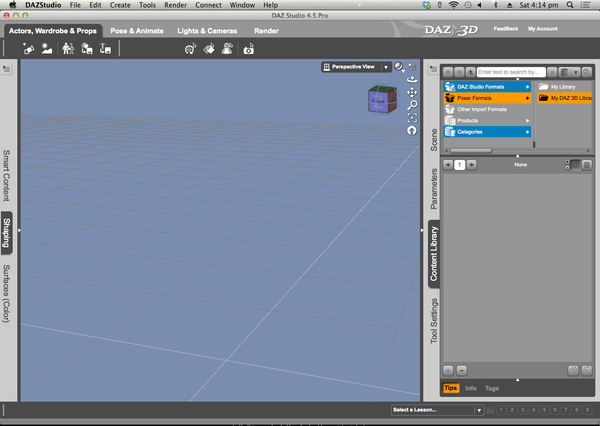Click the My Account link
Viewport: 600px width, 426px height.
543,29
